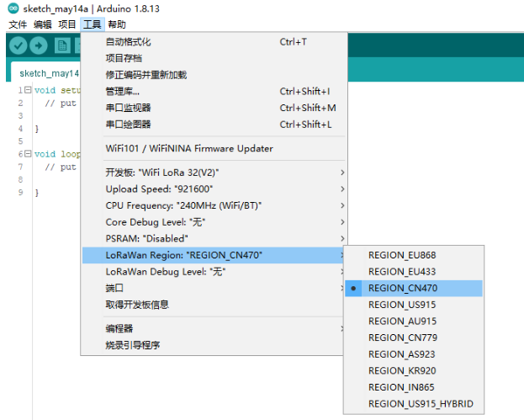Viewport: 524px width, 420px height.
Task: Select REGION_EU433 region option
Action: (414, 272)
